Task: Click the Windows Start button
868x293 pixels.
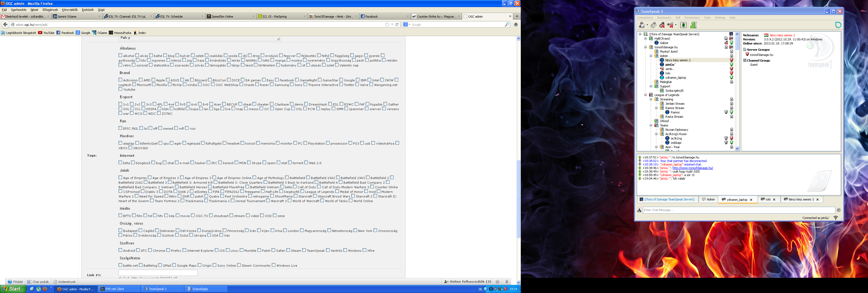Action: (x=13, y=289)
